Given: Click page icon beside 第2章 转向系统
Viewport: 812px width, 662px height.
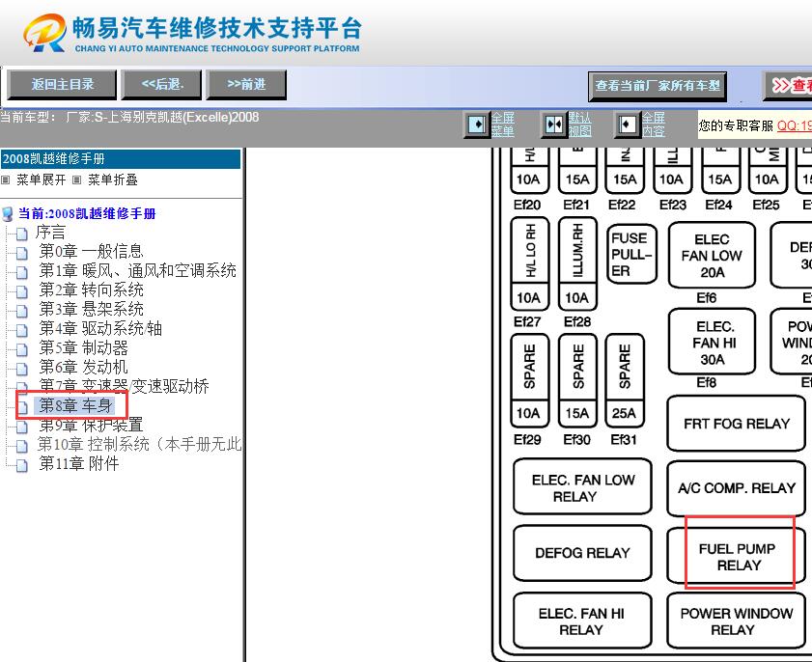Looking at the screenshot, I should (x=22, y=292).
